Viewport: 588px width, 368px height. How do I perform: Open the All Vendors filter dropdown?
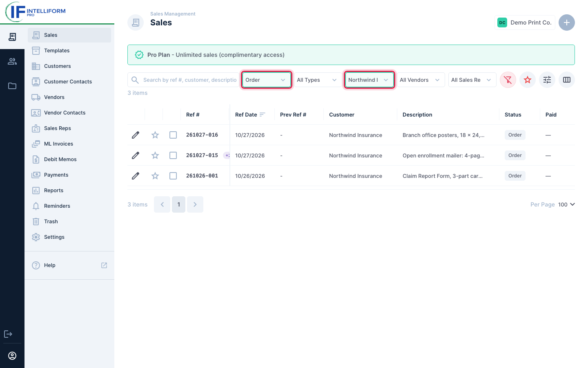(421, 80)
